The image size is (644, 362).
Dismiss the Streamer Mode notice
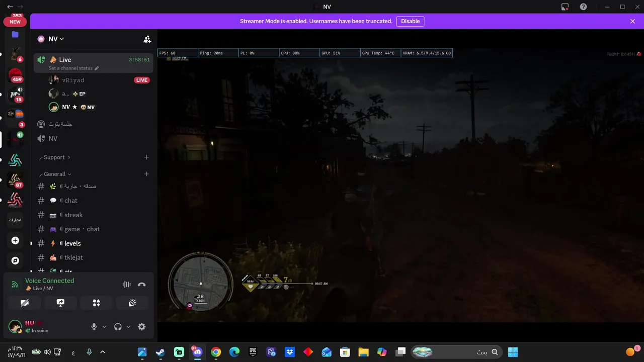(632, 21)
